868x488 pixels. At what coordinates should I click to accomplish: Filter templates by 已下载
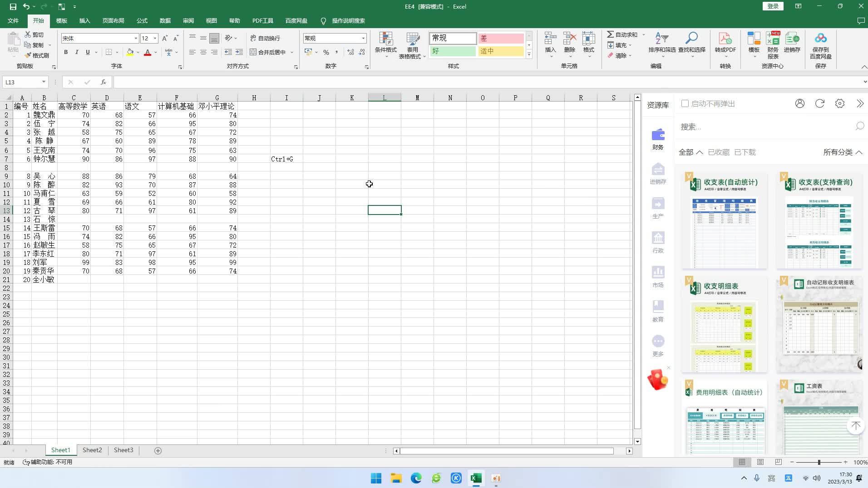[745, 152]
